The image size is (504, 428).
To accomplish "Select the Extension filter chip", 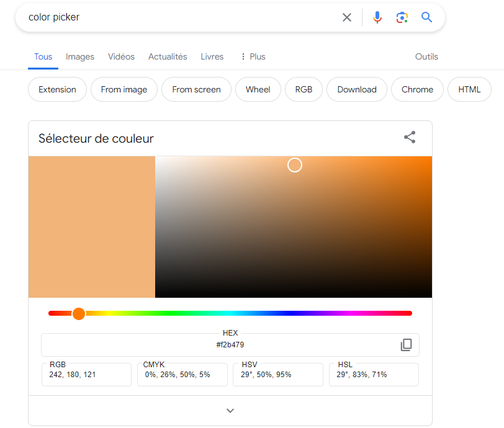I will point(57,89).
